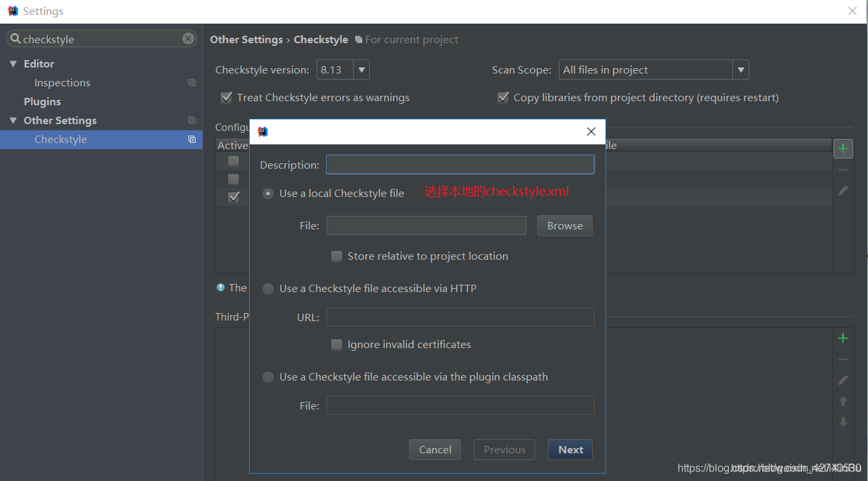
Task: Click the For current project icon
Action: click(x=358, y=40)
